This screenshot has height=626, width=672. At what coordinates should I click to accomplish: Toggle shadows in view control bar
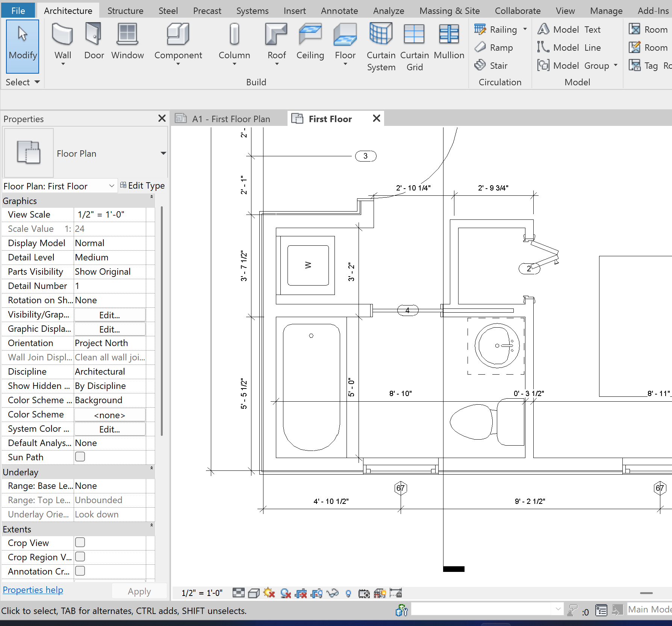pos(286,593)
